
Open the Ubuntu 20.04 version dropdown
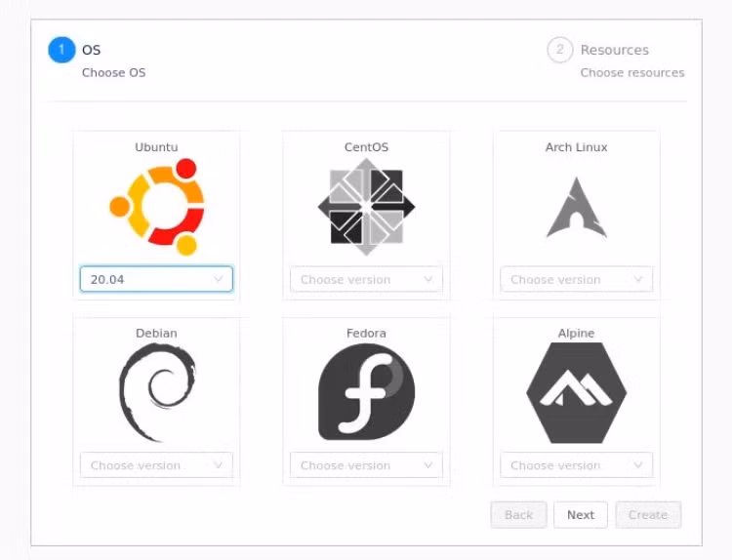point(156,279)
